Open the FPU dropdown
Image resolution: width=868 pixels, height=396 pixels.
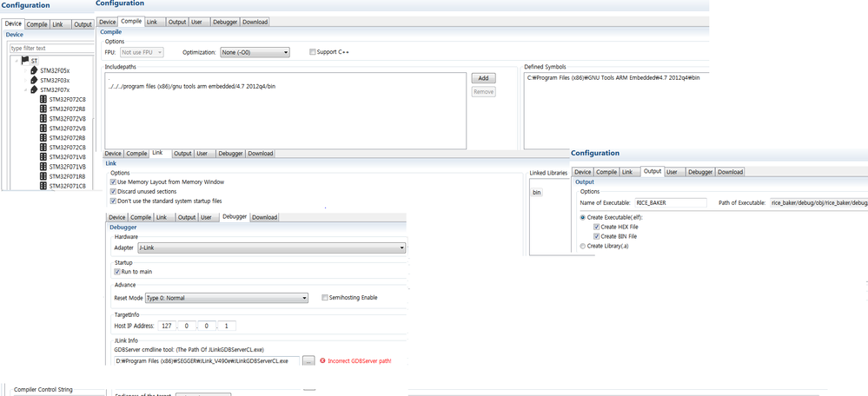(x=142, y=52)
